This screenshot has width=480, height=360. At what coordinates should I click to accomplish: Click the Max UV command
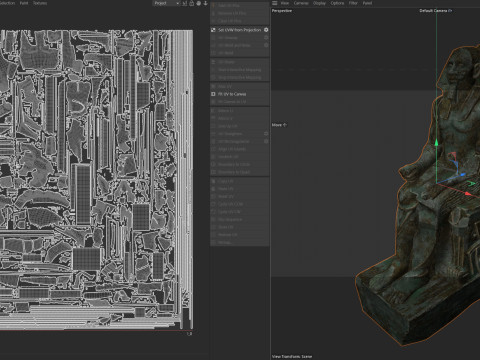click(x=240, y=86)
